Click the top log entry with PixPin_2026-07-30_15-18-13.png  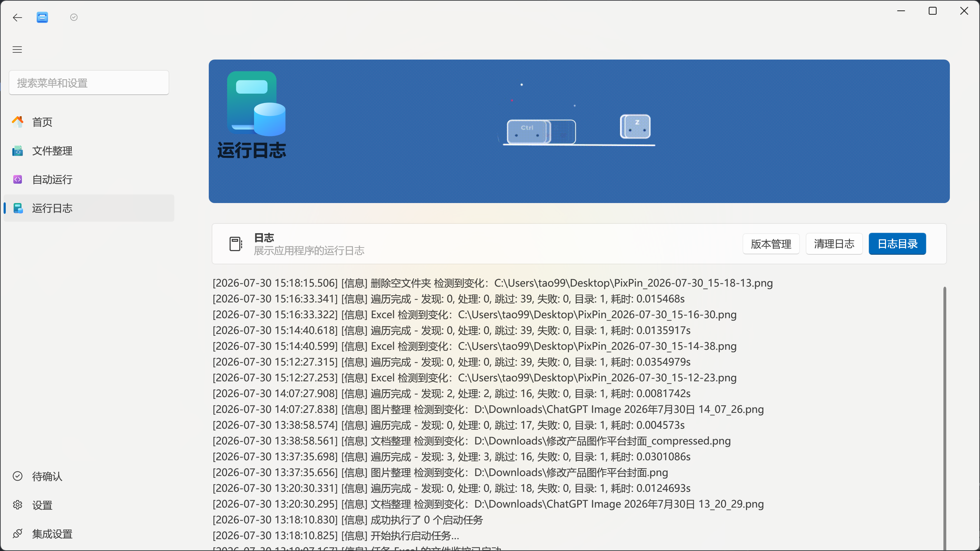click(493, 283)
